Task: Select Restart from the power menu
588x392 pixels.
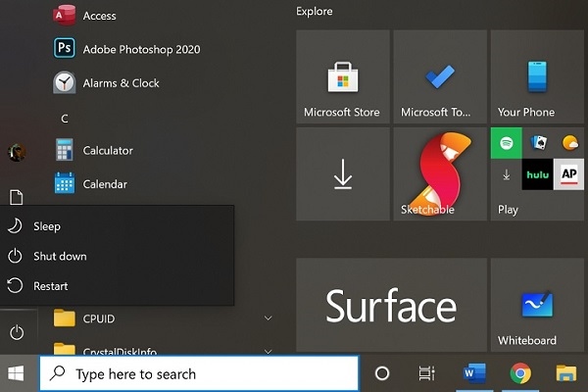Action: pyautogui.click(x=50, y=286)
